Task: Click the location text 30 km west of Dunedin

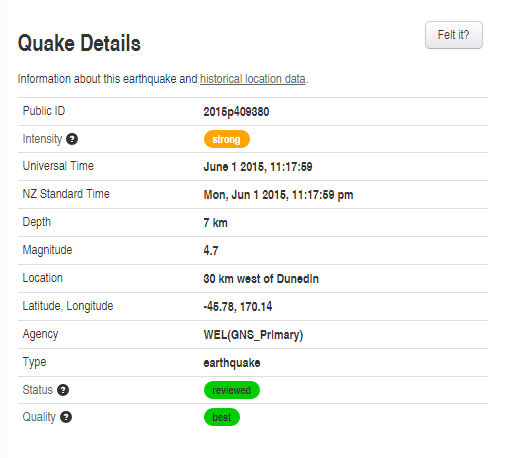Action: click(261, 279)
